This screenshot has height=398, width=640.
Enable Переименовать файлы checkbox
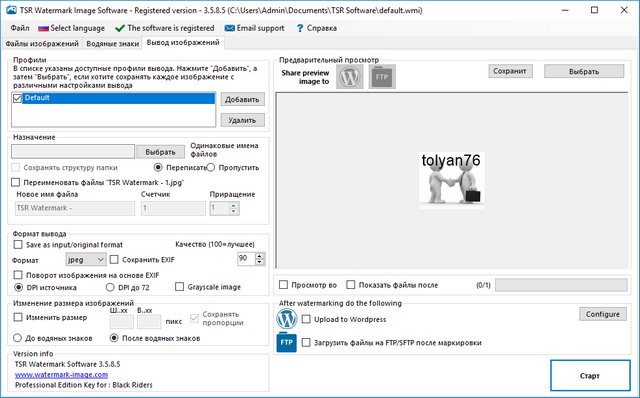[16, 182]
